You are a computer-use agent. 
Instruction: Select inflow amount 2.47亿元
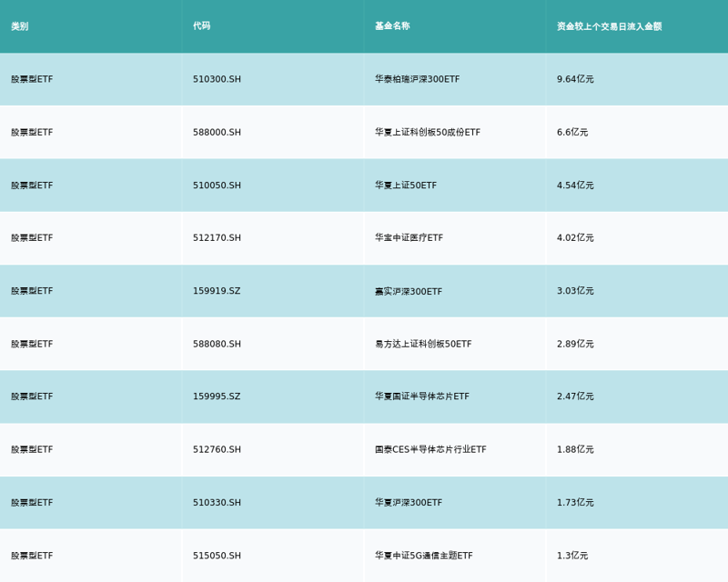[x=575, y=396]
